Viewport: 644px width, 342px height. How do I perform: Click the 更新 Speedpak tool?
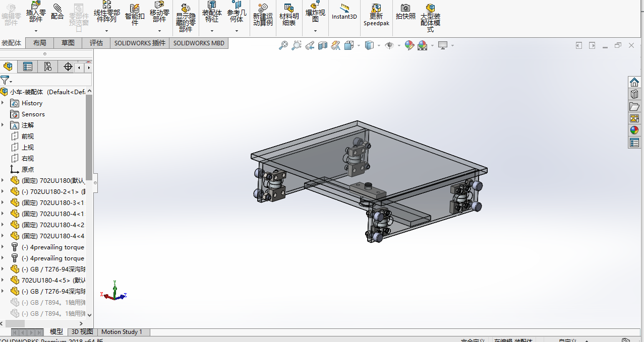[376, 15]
